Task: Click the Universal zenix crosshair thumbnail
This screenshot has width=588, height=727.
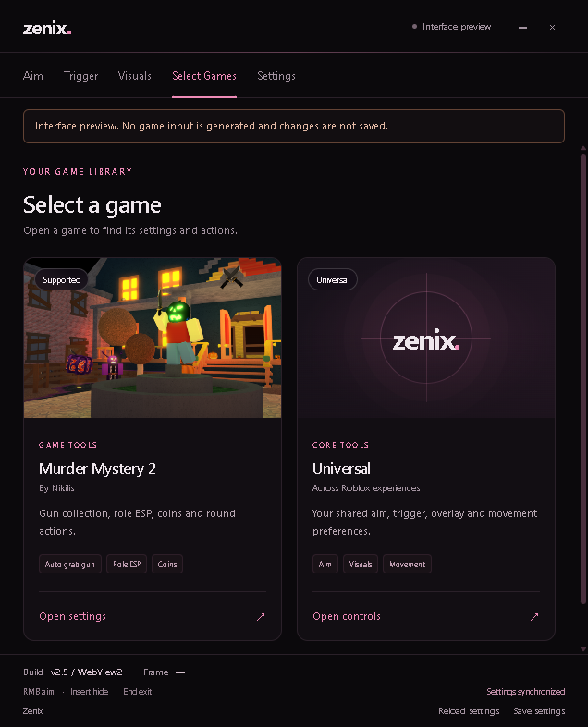Action: 426,338
